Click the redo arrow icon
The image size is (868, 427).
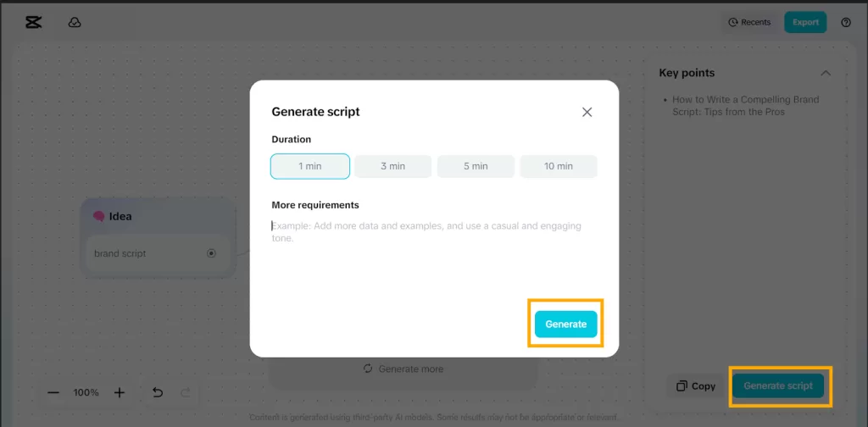(x=186, y=392)
